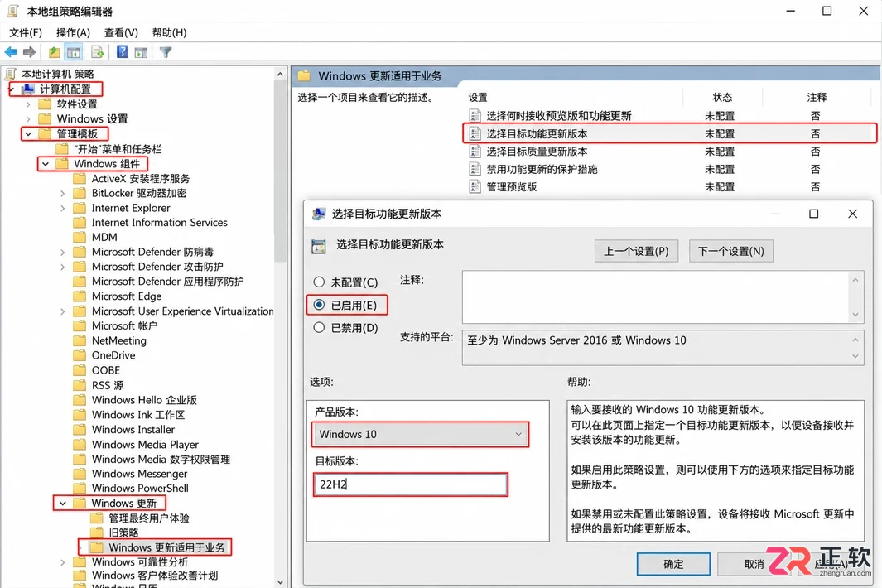
Task: Expand the BitLocker 驱动器加密 node
Action: point(62,193)
